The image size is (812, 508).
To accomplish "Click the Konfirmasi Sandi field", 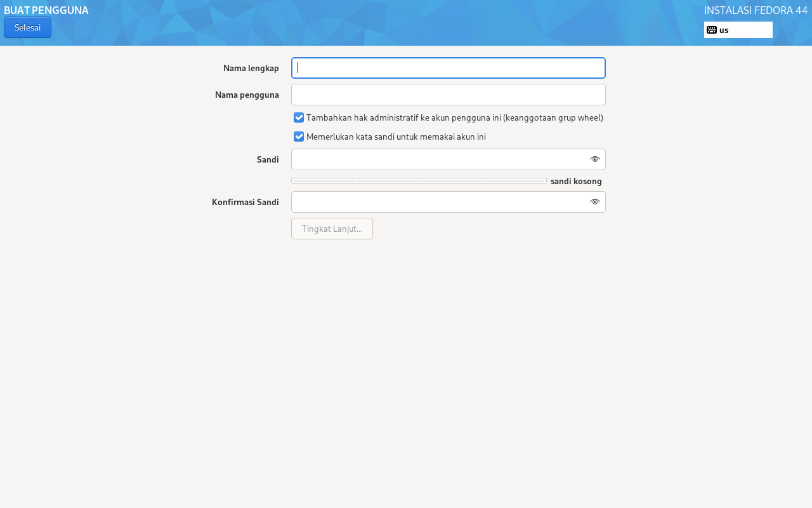I will click(x=449, y=202).
